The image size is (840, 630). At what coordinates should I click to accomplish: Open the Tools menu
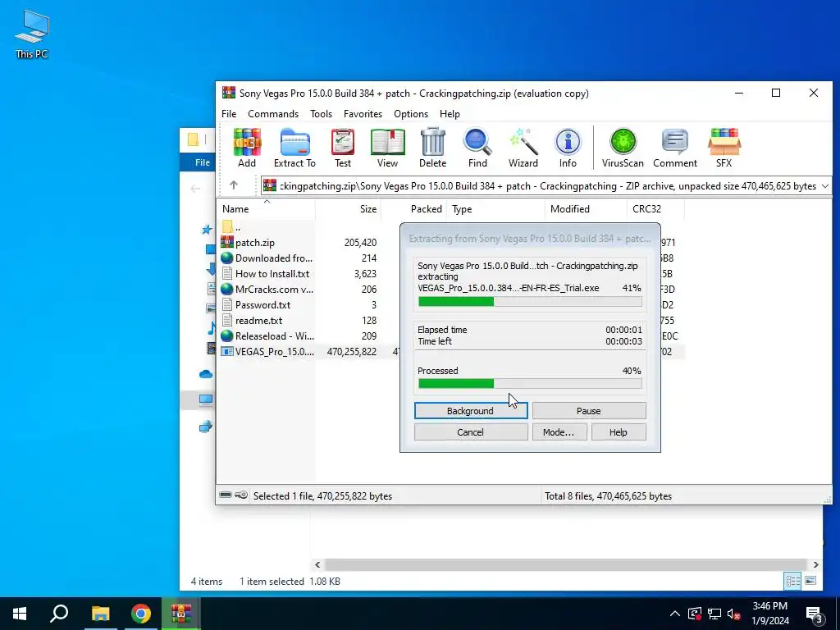tap(321, 113)
